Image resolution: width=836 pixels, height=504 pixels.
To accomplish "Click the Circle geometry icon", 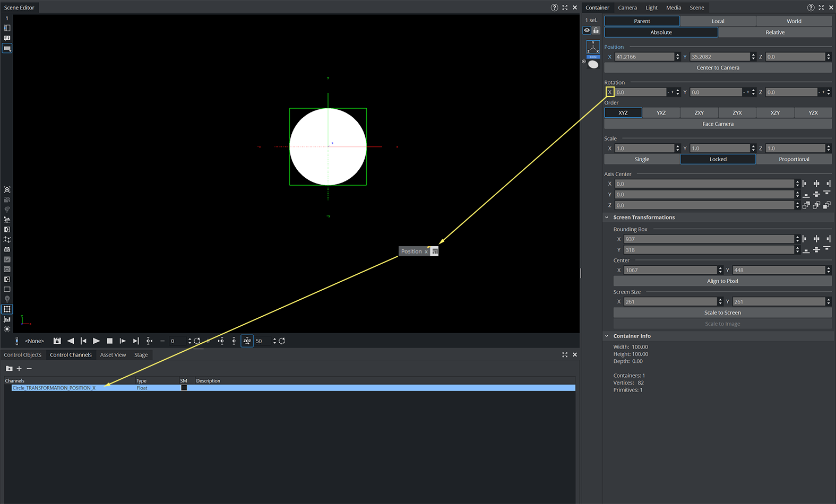I will point(593,65).
